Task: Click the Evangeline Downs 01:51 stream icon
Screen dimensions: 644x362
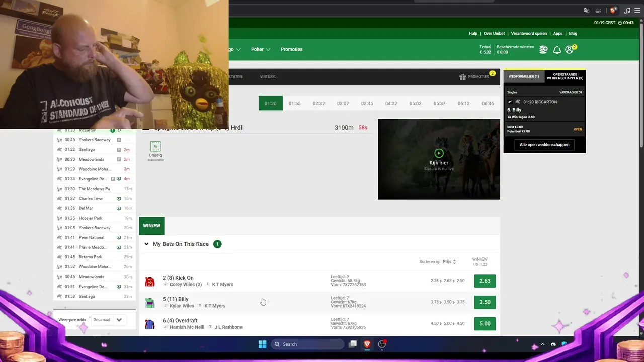Action: [x=119, y=287]
